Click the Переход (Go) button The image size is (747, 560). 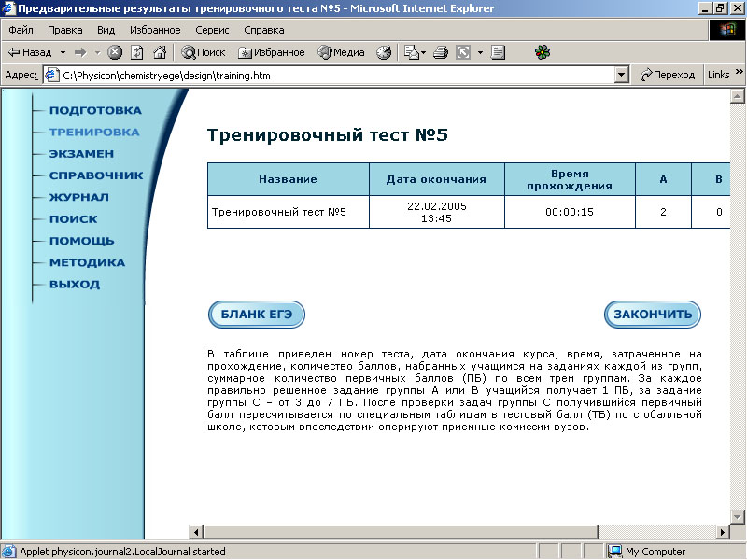(668, 76)
